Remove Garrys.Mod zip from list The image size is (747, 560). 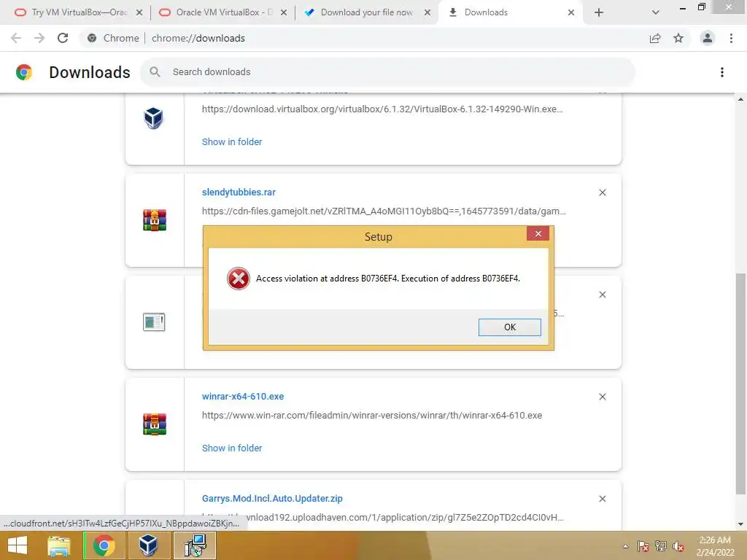click(x=602, y=499)
